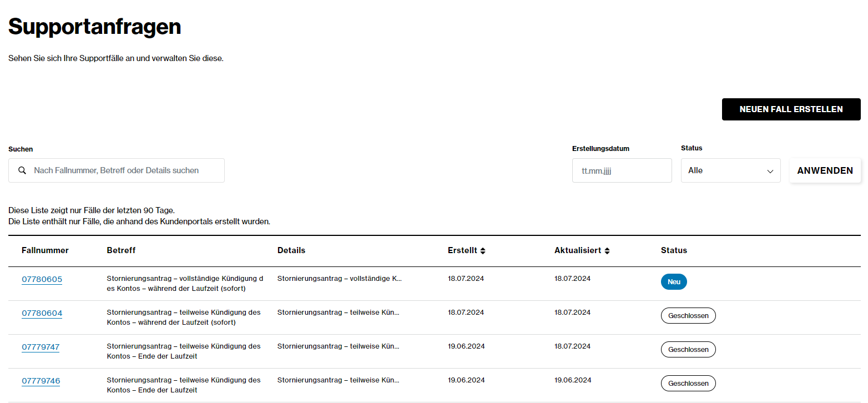
Task: Click the 'letzten 90 Tage' notice line
Action: point(92,211)
